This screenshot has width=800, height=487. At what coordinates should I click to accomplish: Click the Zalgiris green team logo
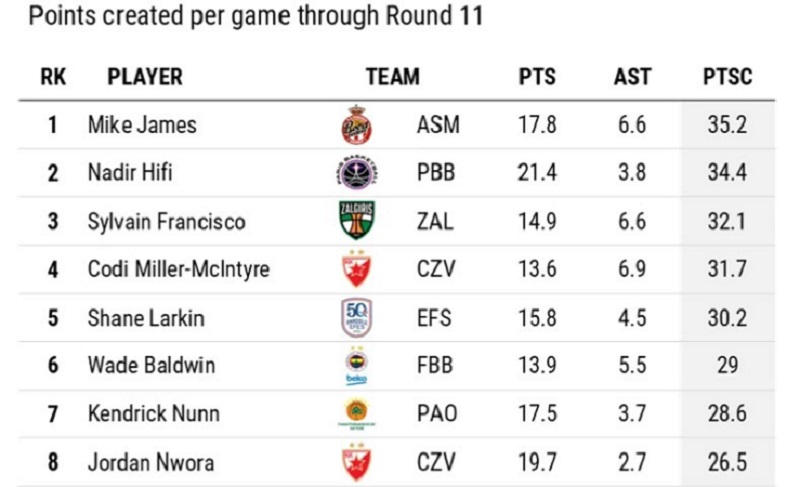357,221
